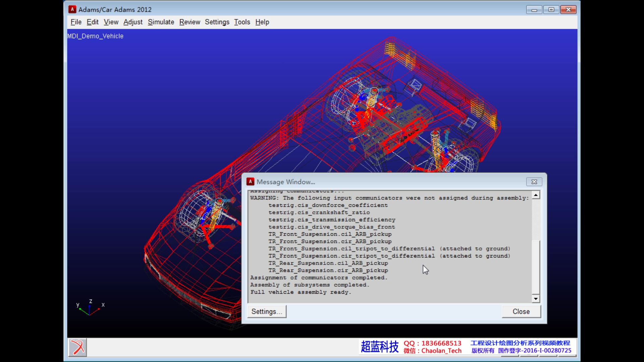Screen dimensions: 644x362
Task: Minimize the Adams/Car window
Action: tap(534, 10)
